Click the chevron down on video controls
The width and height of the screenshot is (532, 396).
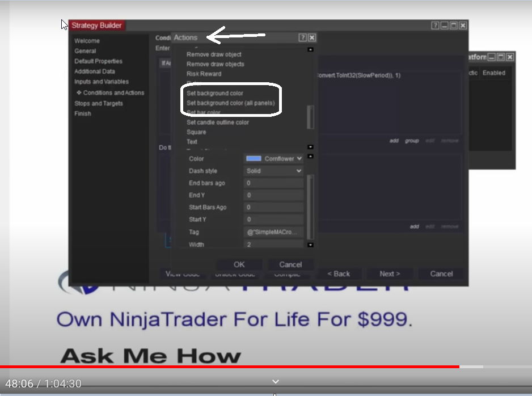[276, 382]
